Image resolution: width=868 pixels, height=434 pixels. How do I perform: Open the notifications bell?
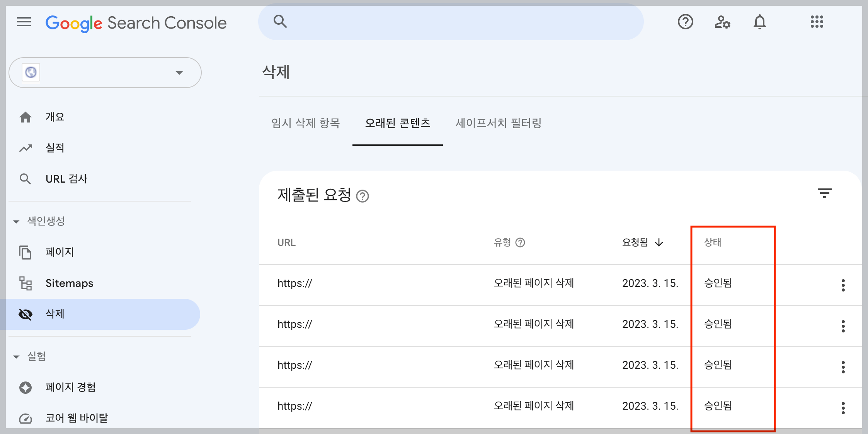(760, 22)
